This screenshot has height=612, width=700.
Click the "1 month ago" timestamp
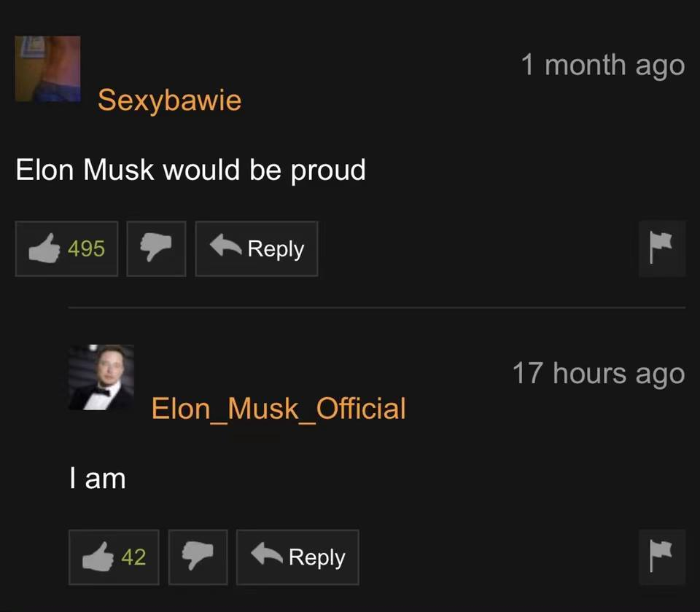(x=603, y=65)
